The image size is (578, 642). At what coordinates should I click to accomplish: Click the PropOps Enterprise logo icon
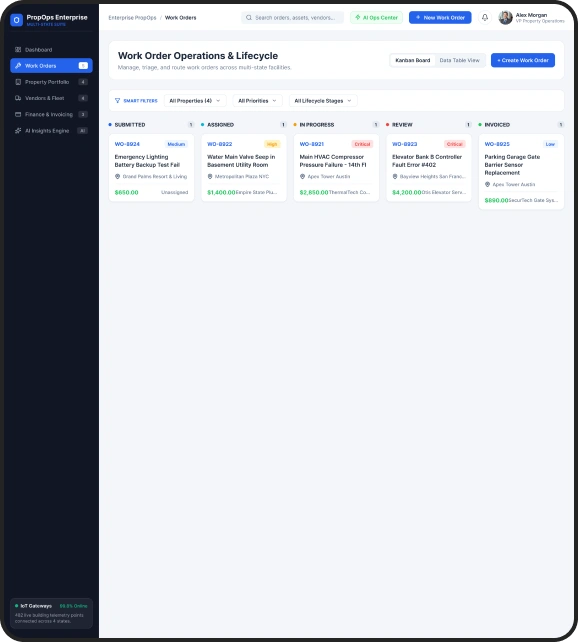16,20
